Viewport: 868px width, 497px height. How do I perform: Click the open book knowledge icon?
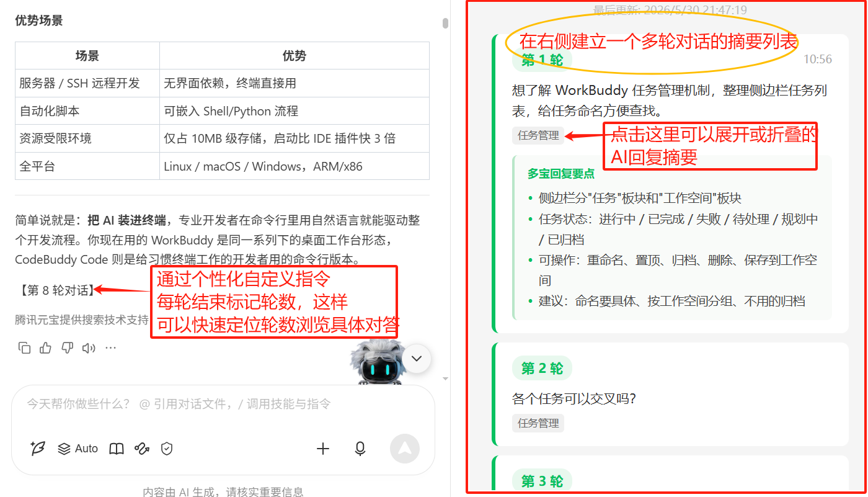[x=117, y=449]
